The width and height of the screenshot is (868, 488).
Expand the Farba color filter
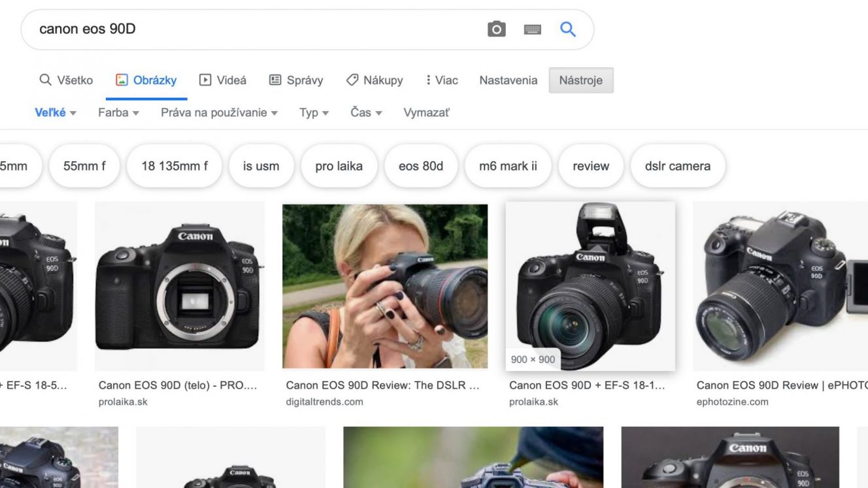pyautogui.click(x=118, y=112)
